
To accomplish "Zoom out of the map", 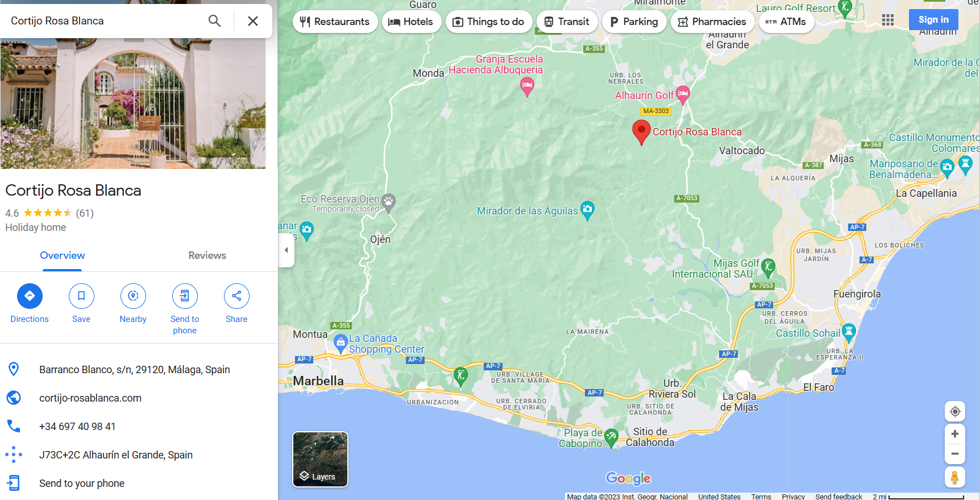I will click(x=955, y=454).
